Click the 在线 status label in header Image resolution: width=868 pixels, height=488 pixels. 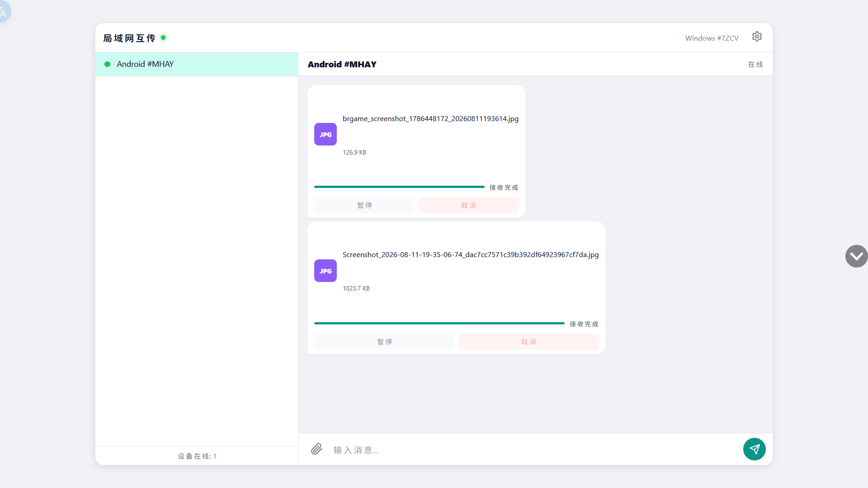pyautogui.click(x=755, y=64)
